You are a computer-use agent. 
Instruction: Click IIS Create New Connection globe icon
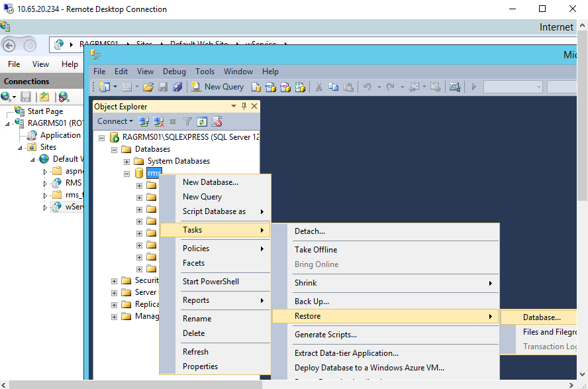[x=6, y=97]
